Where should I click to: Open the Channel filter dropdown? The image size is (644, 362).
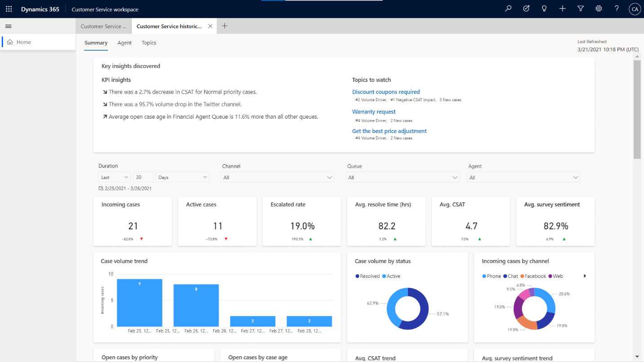pyautogui.click(x=277, y=177)
